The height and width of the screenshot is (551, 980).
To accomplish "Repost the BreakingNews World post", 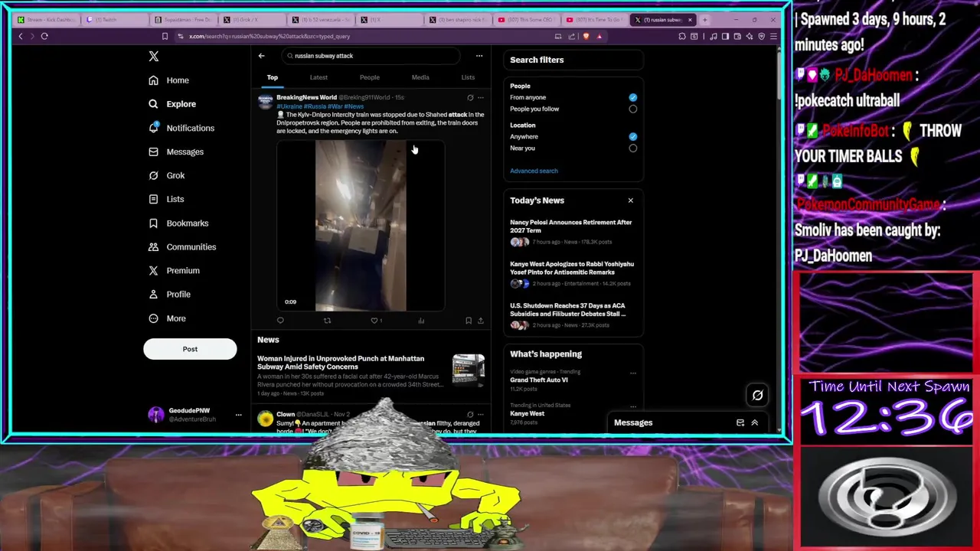I will coord(327,321).
